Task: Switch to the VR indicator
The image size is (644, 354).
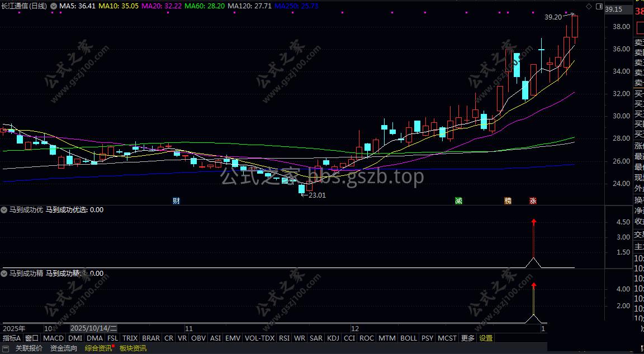Action: (x=182, y=338)
